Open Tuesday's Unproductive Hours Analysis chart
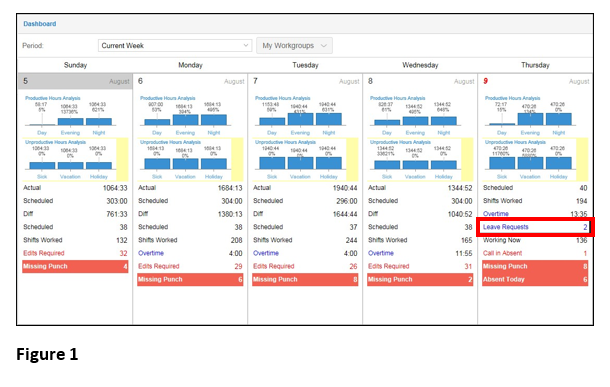The width and height of the screenshot is (610, 387). tap(305, 159)
